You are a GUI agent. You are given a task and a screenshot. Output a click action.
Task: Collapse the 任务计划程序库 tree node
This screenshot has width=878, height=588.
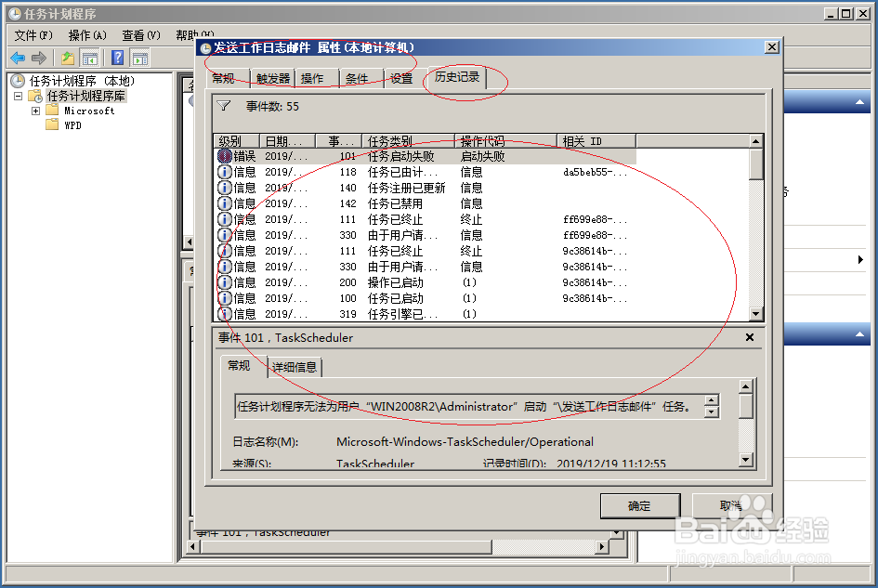[17, 95]
